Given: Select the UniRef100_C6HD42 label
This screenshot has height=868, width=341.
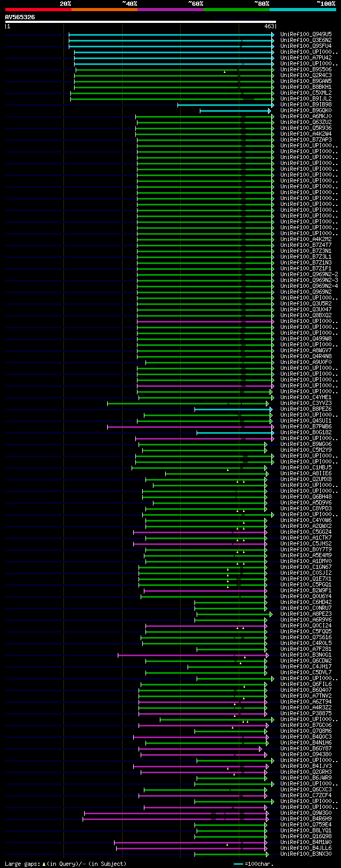Looking at the screenshot, I should [x=306, y=602].
